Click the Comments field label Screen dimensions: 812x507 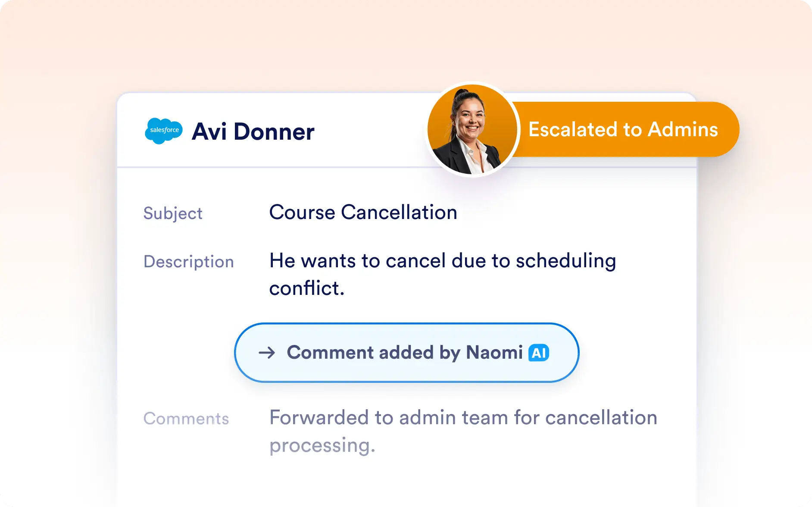186,418
